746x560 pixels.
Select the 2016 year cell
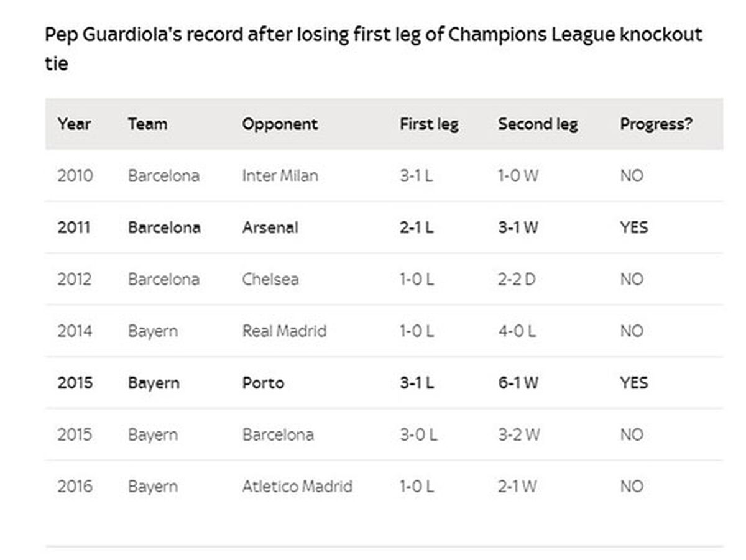pyautogui.click(x=75, y=486)
